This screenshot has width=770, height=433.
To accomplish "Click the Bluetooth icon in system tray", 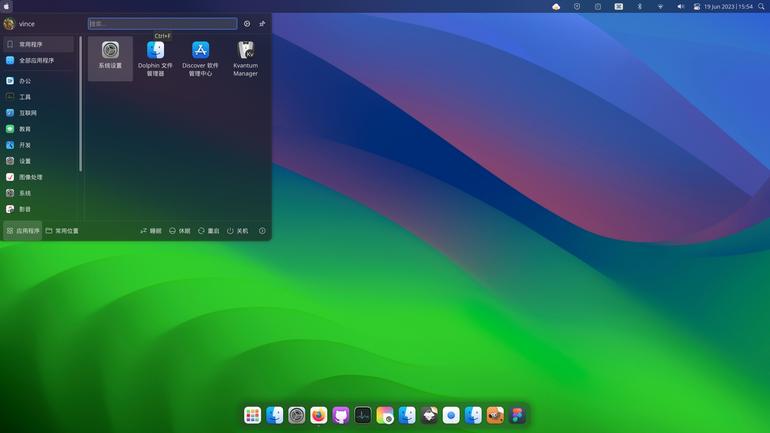I will [639, 6].
